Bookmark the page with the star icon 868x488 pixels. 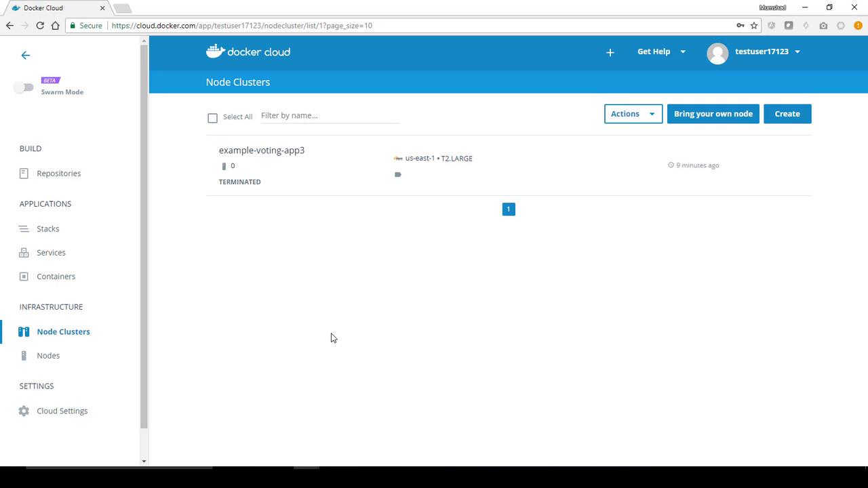pyautogui.click(x=754, y=26)
